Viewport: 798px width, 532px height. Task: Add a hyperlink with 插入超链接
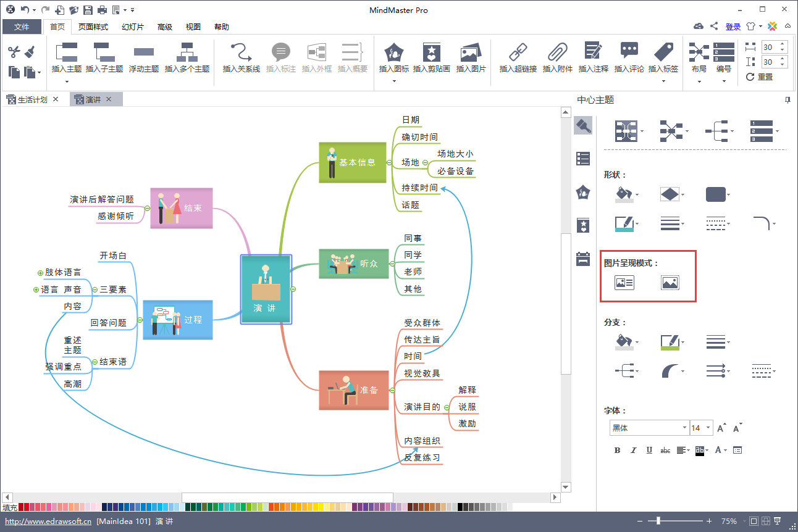click(x=518, y=52)
